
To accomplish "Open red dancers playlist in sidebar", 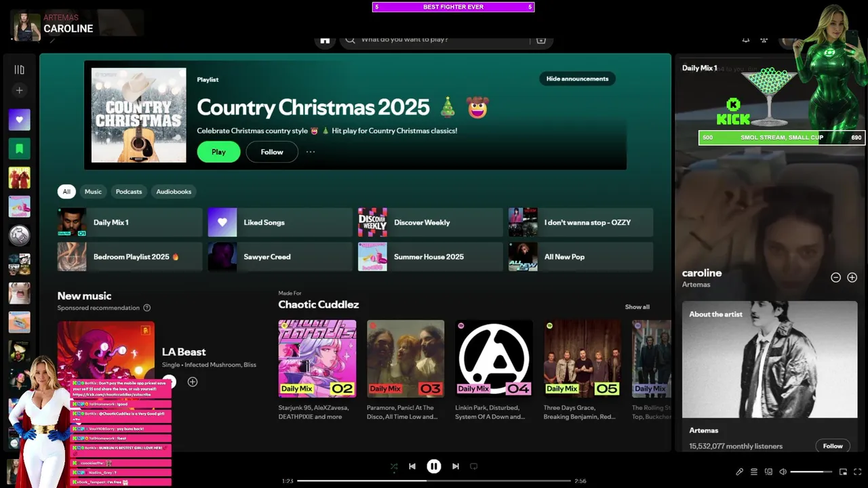I will (x=19, y=178).
